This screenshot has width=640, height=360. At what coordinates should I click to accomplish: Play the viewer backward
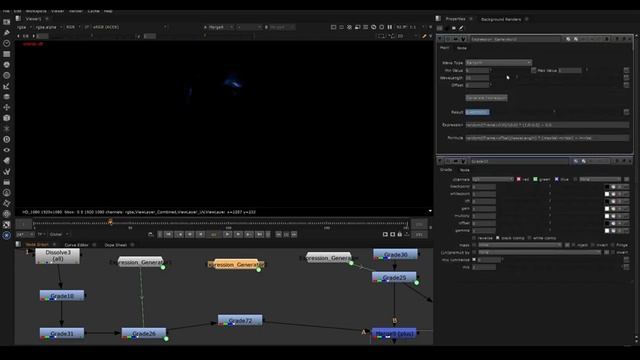click(201, 234)
